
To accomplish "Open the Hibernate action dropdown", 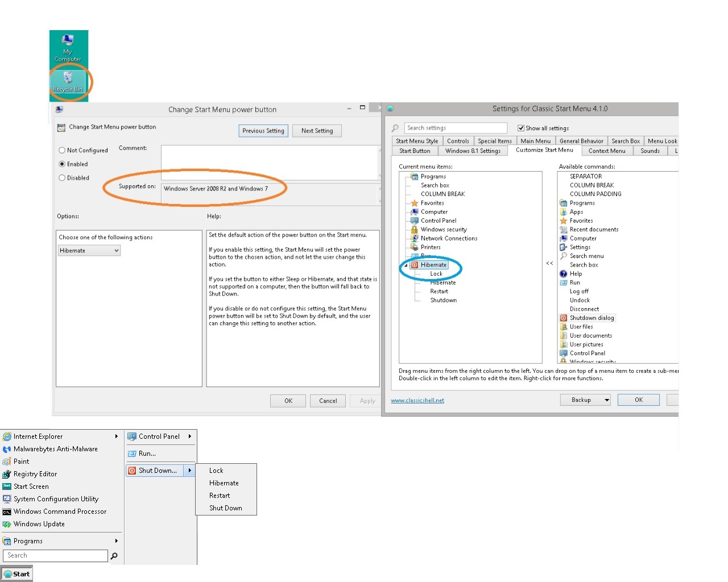I will point(89,251).
